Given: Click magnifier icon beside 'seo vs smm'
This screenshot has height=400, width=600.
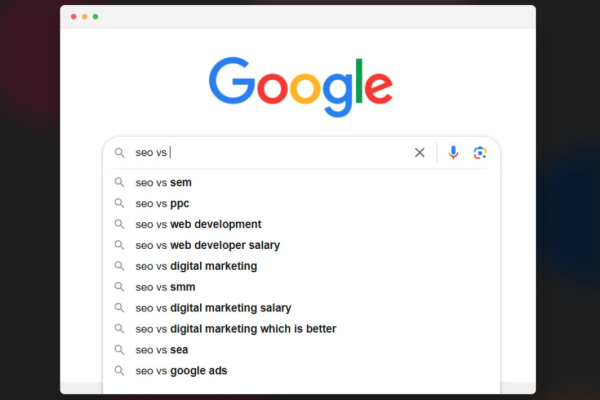Looking at the screenshot, I should (119, 287).
